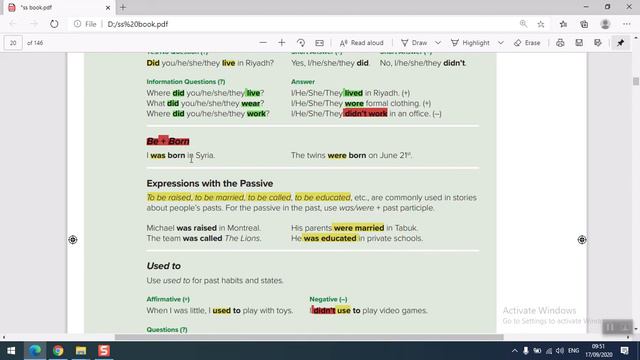Switch ENG input language
The height and width of the screenshot is (360, 640).
tap(573, 351)
